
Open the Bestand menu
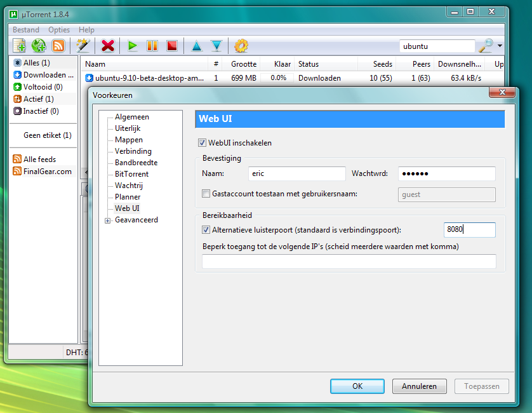click(x=26, y=30)
